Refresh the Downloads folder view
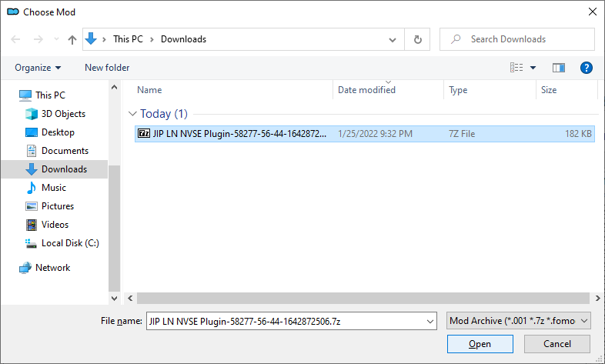The width and height of the screenshot is (605, 364). 418,39
